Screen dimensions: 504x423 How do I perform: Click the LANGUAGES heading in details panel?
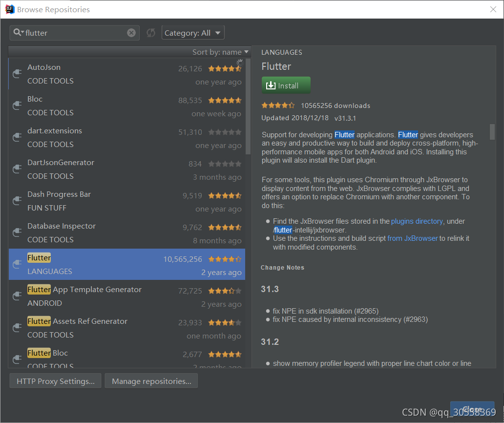pos(282,52)
